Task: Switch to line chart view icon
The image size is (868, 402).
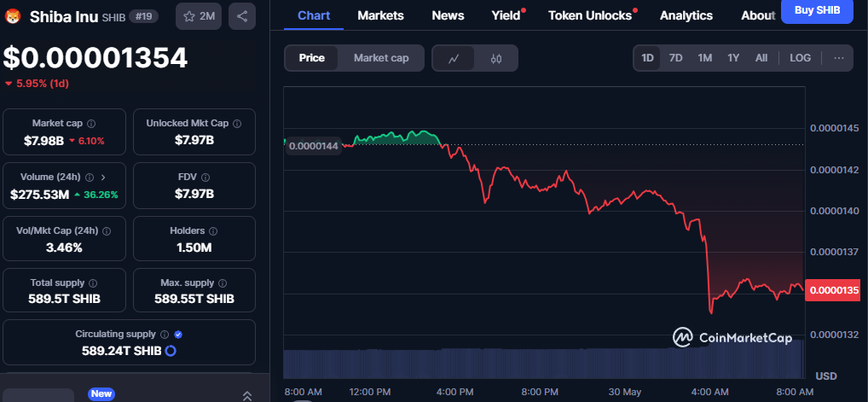Action: (454, 58)
